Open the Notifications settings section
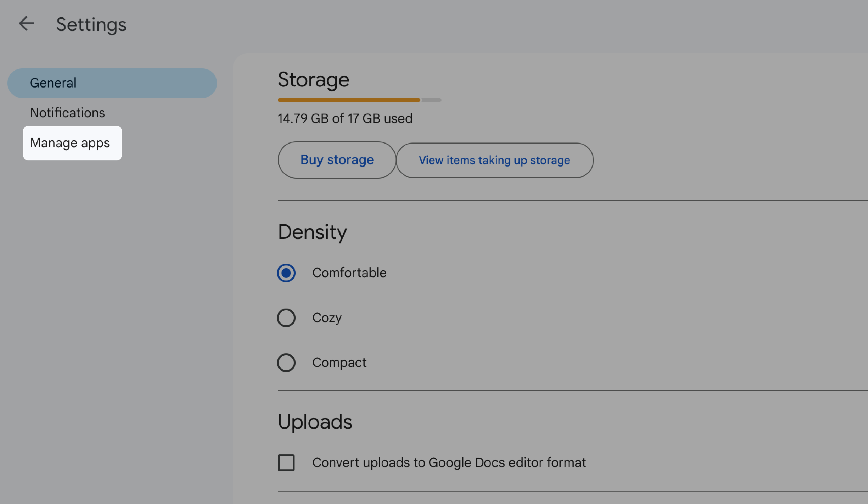 67,112
